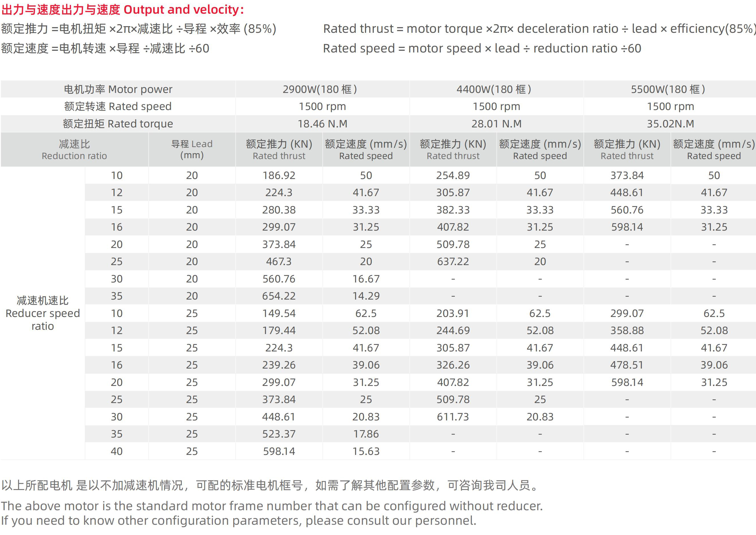Click the 4400W(180 框) motor power header
Viewport: 756px width, 535px height.
coord(493,89)
